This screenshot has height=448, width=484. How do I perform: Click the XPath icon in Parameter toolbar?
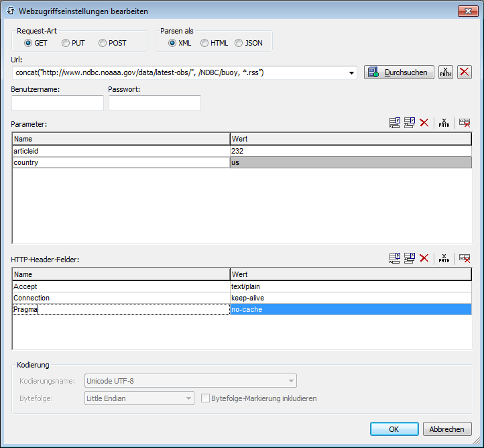coord(444,123)
